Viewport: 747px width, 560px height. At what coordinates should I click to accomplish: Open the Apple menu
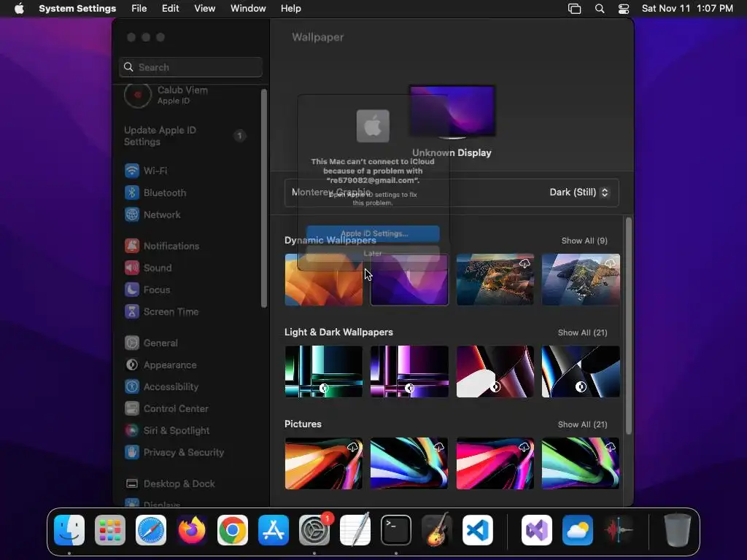[x=19, y=9]
